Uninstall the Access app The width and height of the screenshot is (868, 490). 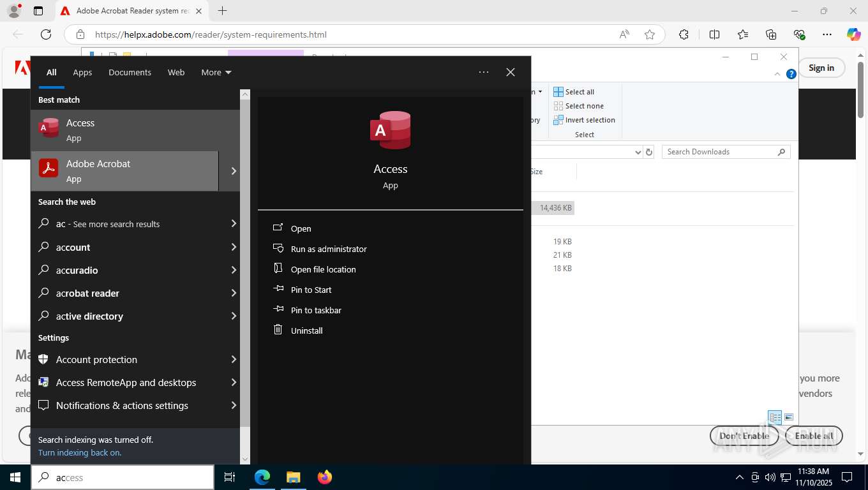coord(306,330)
